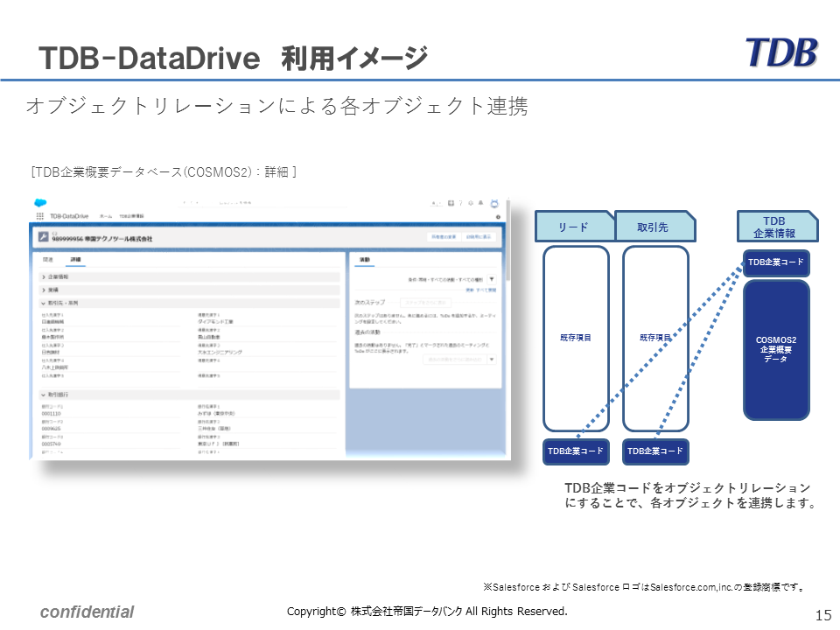Open the user avatar profile icon
The image size is (840, 630).
pyautogui.click(x=494, y=203)
